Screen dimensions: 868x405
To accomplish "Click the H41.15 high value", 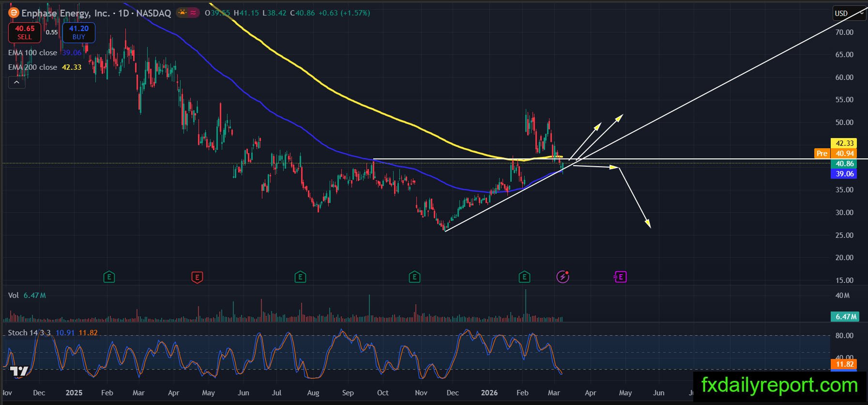I will [246, 13].
